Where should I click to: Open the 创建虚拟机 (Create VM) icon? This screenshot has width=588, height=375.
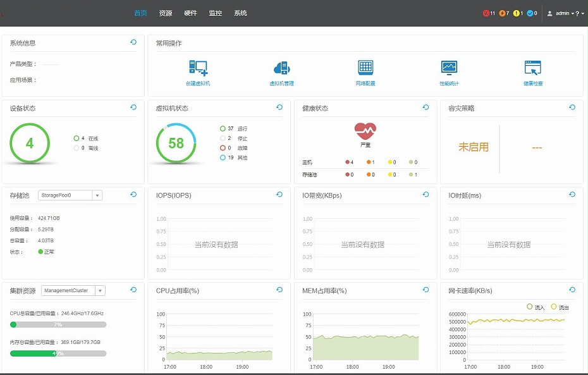198,66
